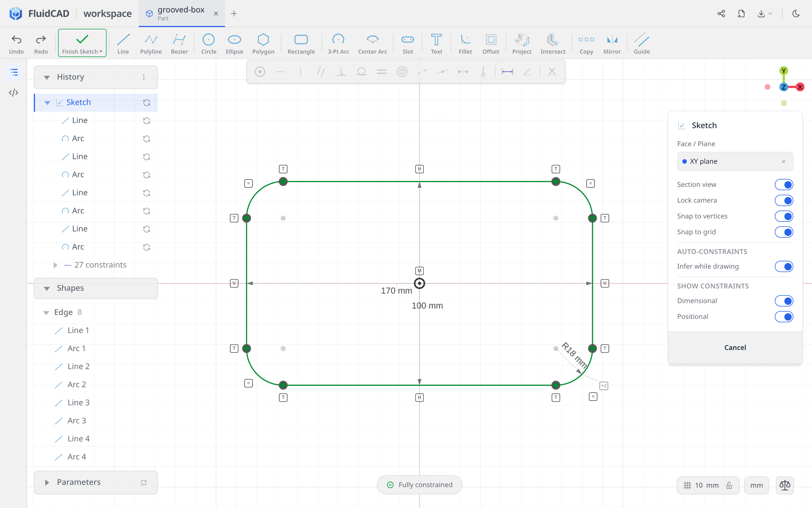
Task: Select the Bezier curve tool
Action: tap(179, 44)
